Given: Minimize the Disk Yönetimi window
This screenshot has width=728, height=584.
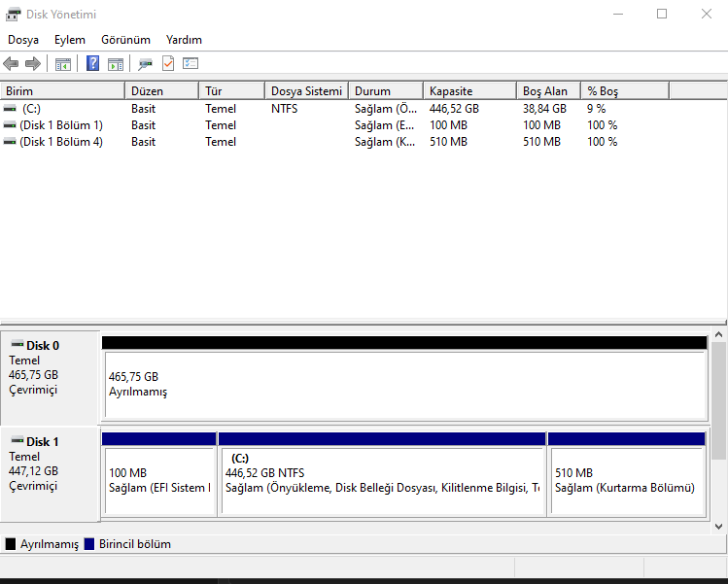Looking at the screenshot, I should [x=618, y=15].
